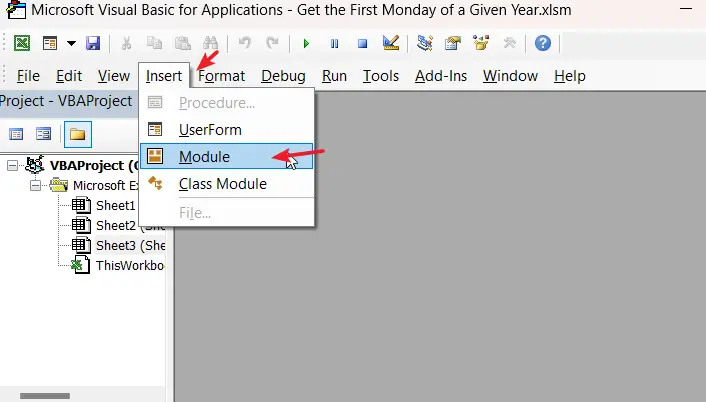Click View Code icon in Project pane
Image resolution: width=706 pixels, height=402 pixels.
(16, 134)
